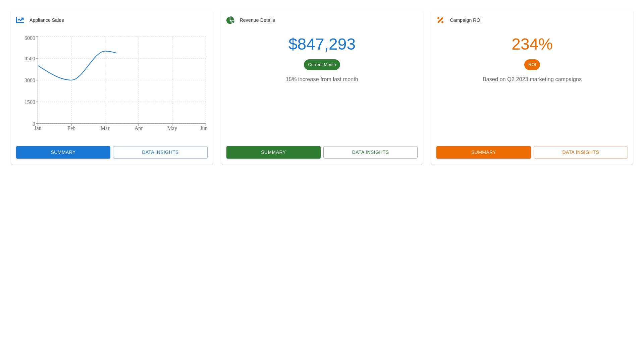Viewport: 644px width, 362px height.
Task: Click the Mar label on the chart axis
Action: [105, 128]
